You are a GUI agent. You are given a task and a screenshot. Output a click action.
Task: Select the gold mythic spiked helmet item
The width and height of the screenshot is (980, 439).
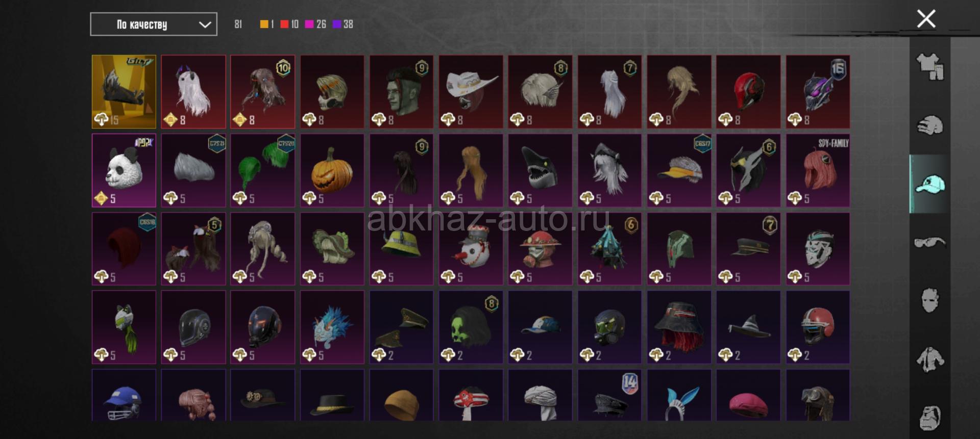pyautogui.click(x=124, y=92)
